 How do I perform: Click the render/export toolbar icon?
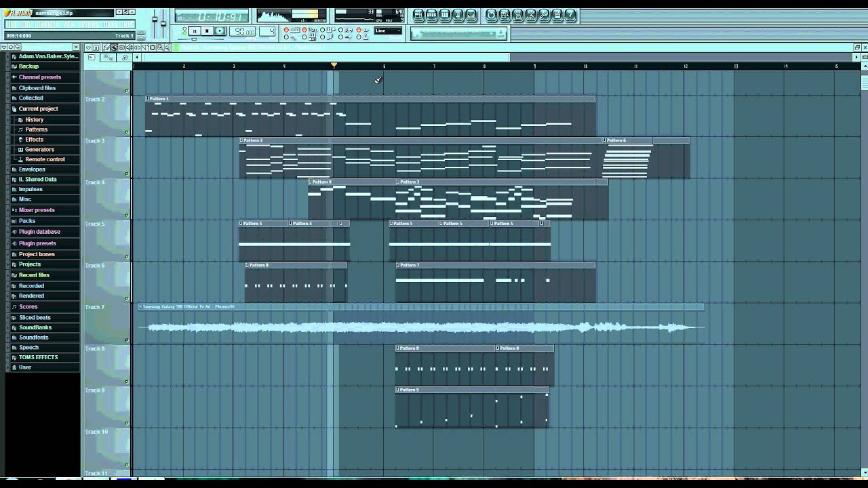click(x=518, y=15)
